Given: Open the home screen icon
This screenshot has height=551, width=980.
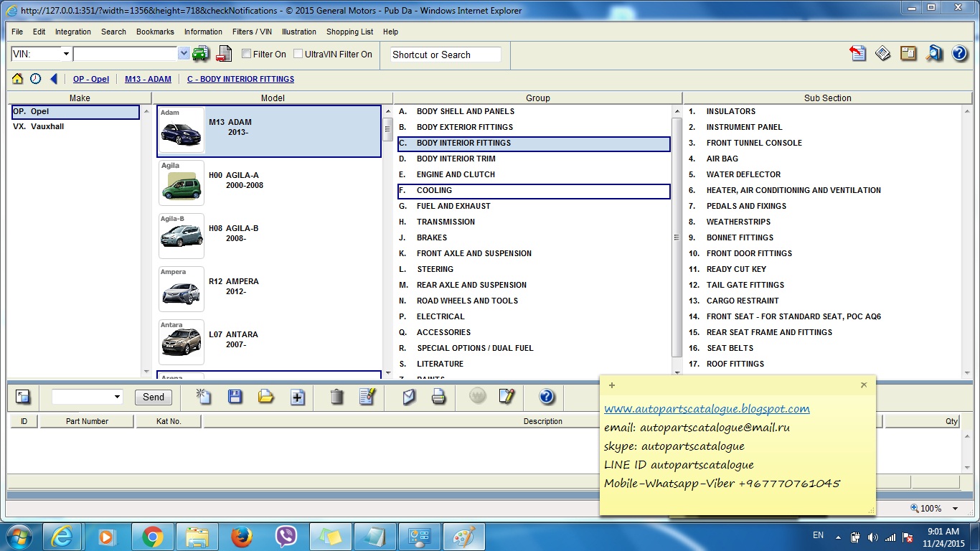Looking at the screenshot, I should coord(16,79).
